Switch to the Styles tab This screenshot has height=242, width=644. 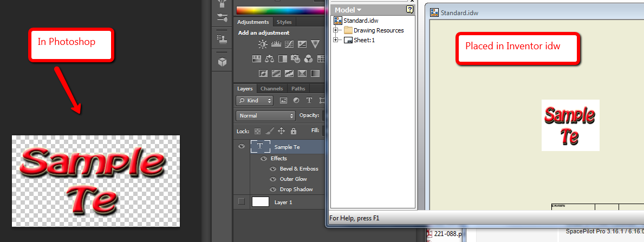point(284,22)
